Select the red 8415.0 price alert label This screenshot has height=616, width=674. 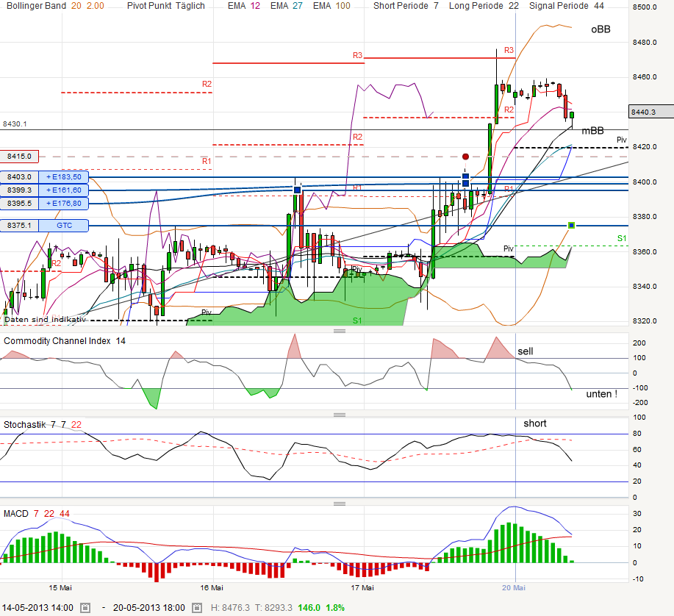[19, 157]
